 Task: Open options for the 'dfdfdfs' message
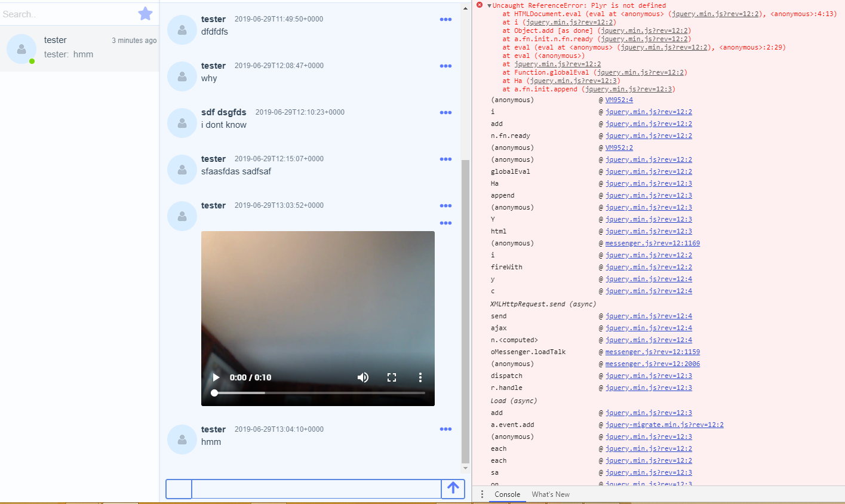coord(445,20)
